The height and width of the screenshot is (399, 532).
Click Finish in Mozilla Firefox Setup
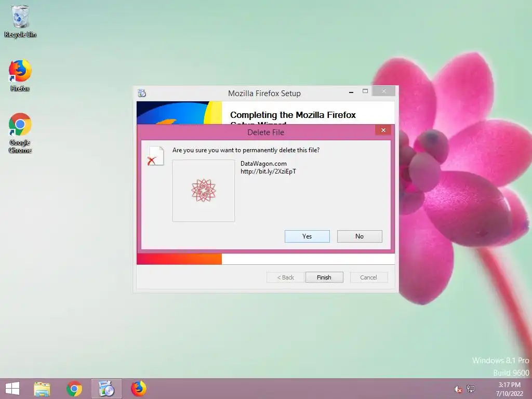click(x=324, y=277)
